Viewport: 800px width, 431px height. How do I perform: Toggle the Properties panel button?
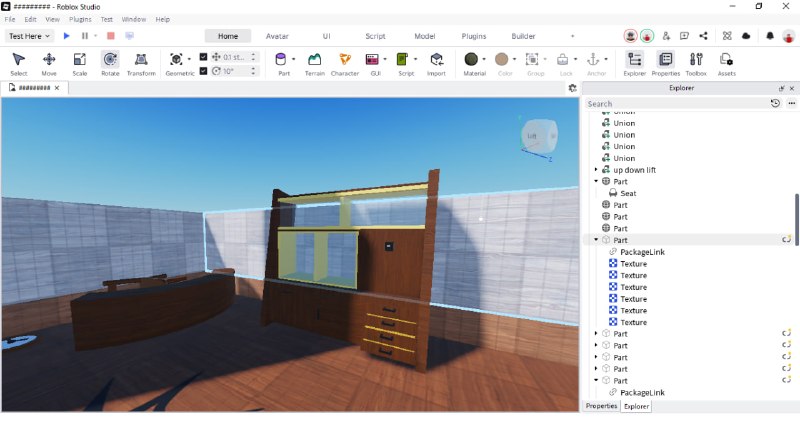665,64
